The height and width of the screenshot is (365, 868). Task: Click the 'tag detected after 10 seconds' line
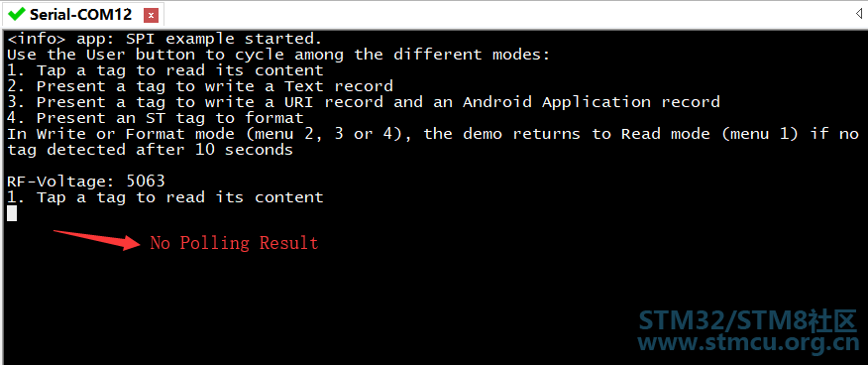pos(150,150)
